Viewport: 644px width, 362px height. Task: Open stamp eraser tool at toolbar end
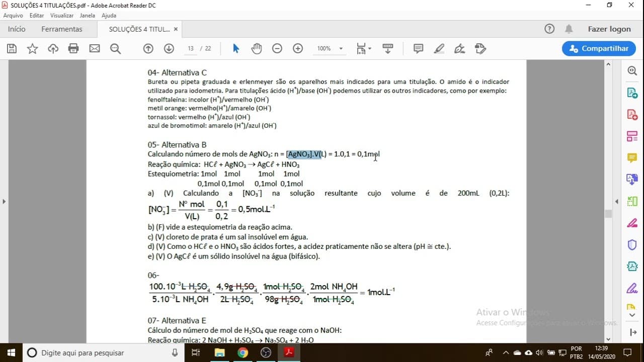480,49
